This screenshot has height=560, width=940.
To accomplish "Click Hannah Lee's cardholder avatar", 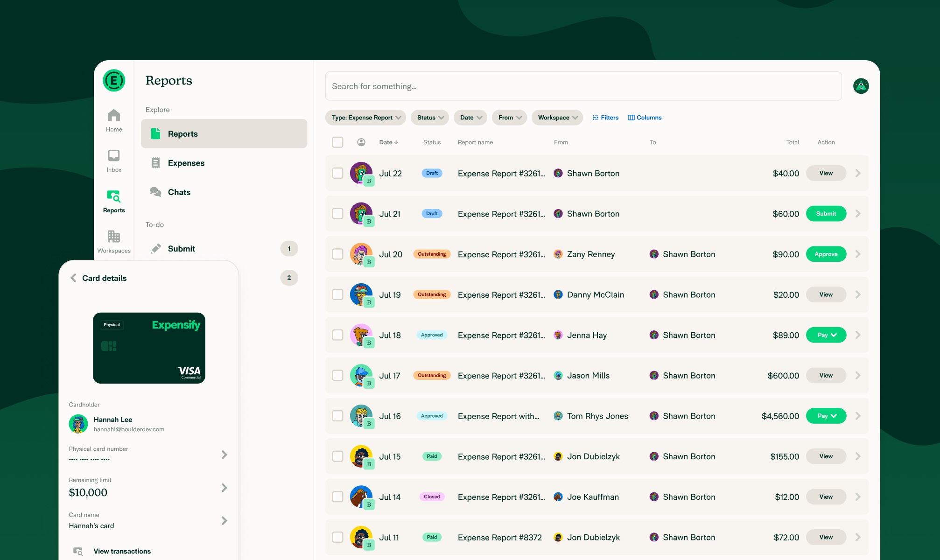I will [78, 424].
